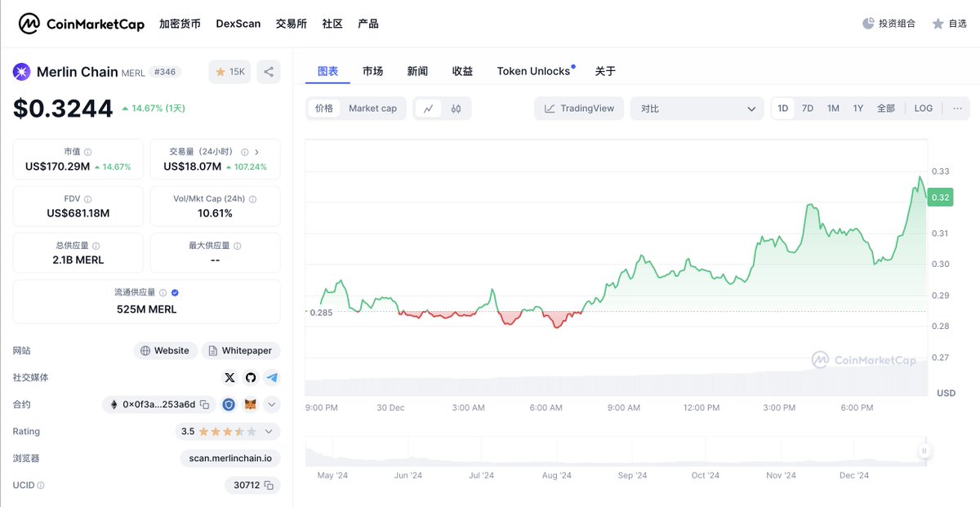
Task: Open the 自选 watchlist star in header
Action: 938,24
